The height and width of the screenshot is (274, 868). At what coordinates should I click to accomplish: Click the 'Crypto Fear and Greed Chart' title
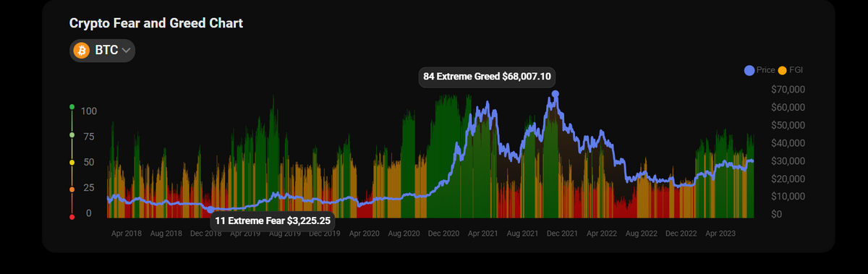(x=156, y=23)
